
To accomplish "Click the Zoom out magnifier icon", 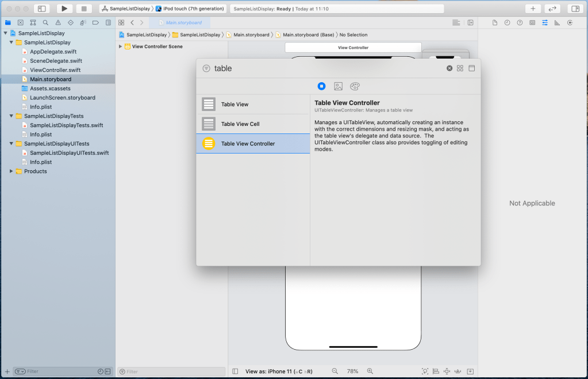I will click(335, 372).
